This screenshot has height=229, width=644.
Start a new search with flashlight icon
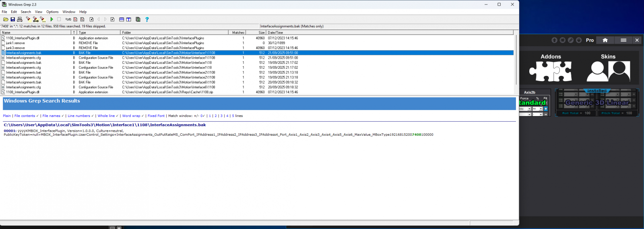click(28, 19)
